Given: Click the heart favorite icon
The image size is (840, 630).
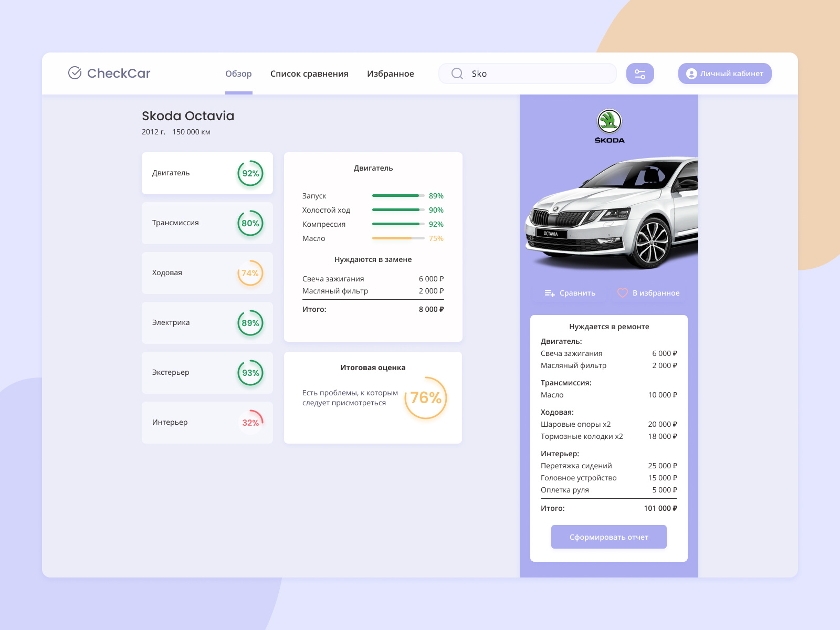Looking at the screenshot, I should [x=623, y=293].
